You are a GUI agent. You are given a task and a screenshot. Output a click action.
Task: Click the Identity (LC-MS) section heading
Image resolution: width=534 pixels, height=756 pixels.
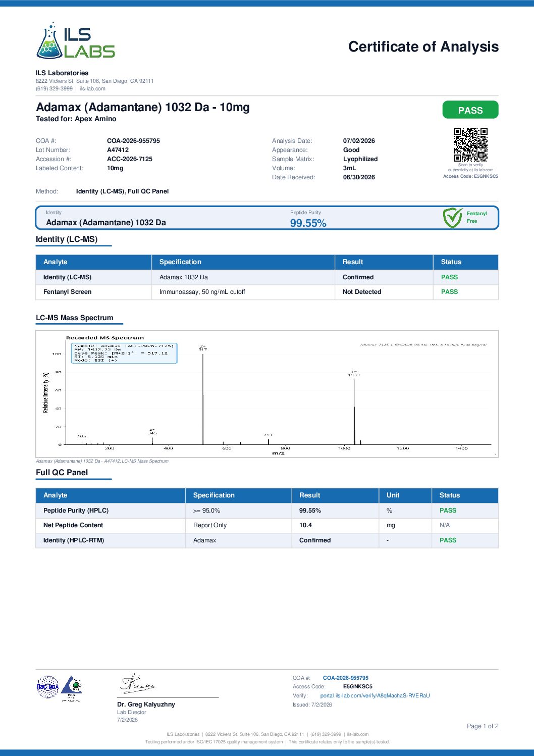point(67,239)
